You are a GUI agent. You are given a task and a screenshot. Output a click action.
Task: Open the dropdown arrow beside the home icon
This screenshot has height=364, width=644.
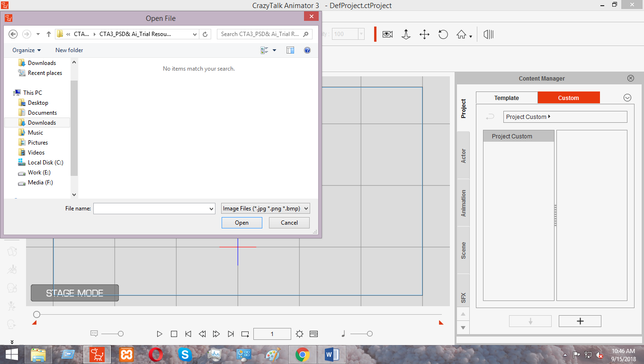pos(471,36)
